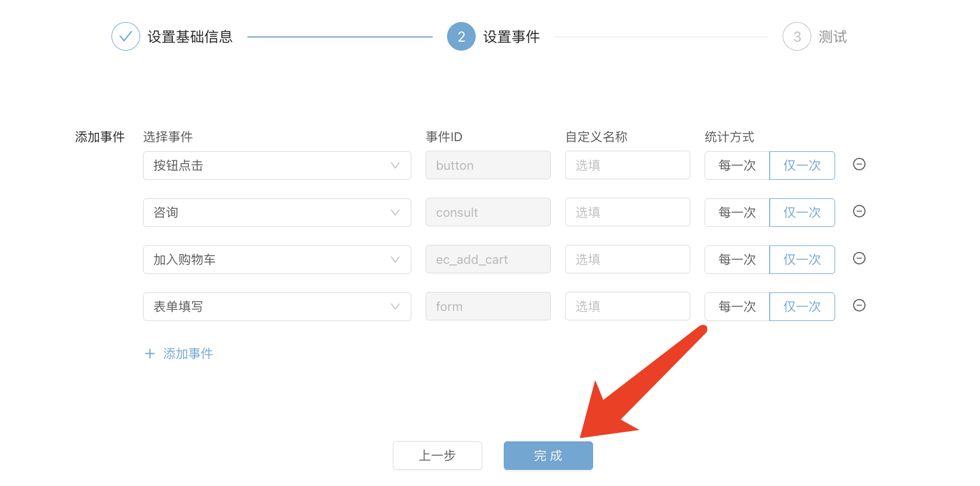Expand the 加入购物车 event dropdown

277,260
